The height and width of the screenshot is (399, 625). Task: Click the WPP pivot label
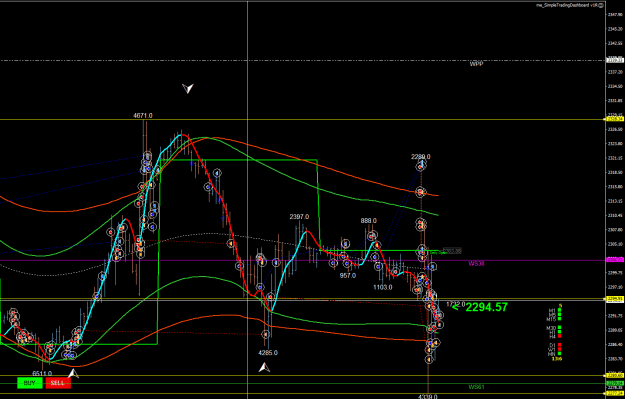[476, 64]
